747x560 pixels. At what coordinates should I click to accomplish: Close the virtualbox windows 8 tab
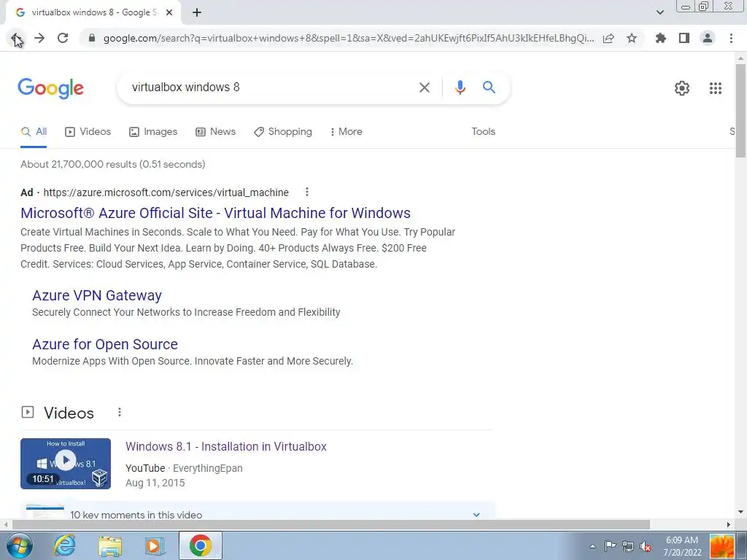(x=169, y=12)
